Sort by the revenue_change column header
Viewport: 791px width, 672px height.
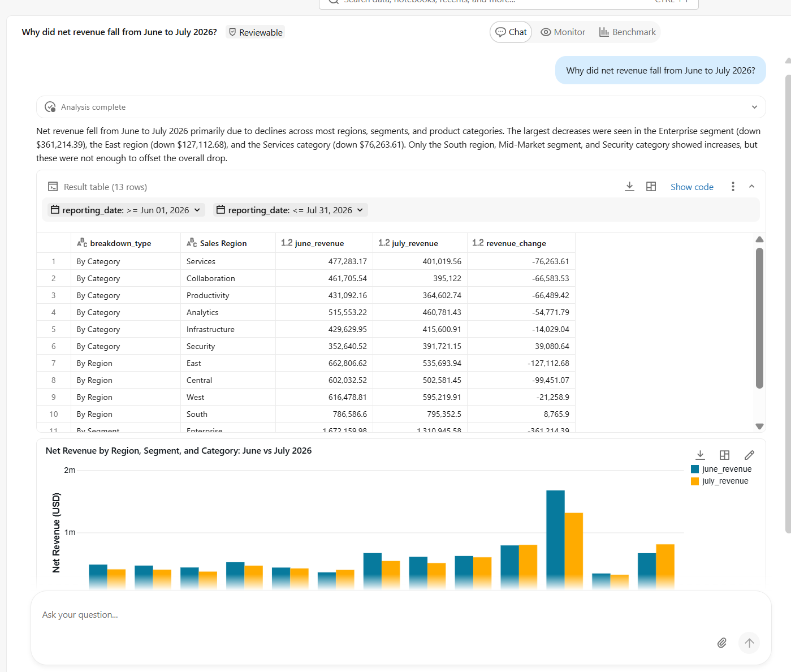point(521,243)
